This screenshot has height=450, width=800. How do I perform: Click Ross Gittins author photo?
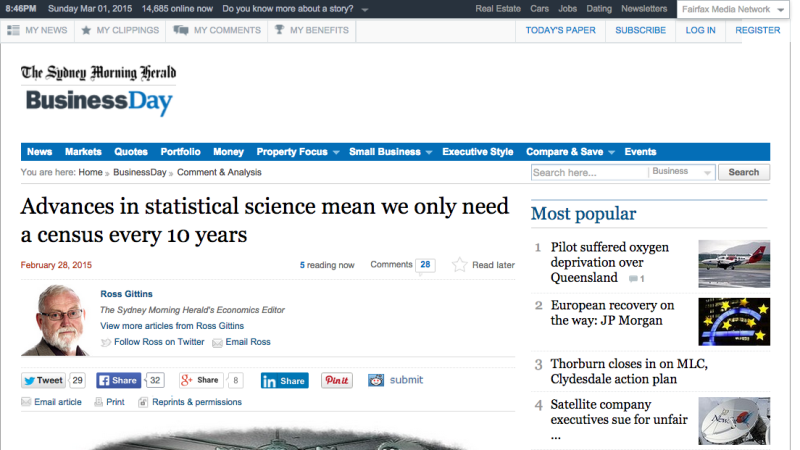tap(55, 320)
